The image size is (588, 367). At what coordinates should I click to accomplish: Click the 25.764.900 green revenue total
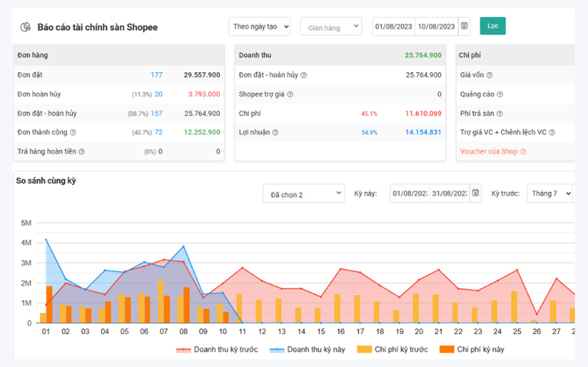point(423,55)
